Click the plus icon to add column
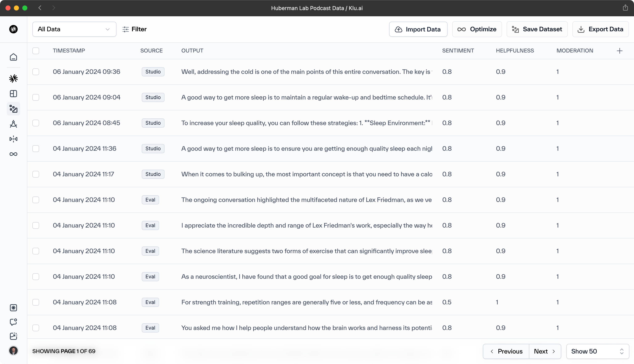Image resolution: width=634 pixels, height=364 pixels. (x=619, y=51)
